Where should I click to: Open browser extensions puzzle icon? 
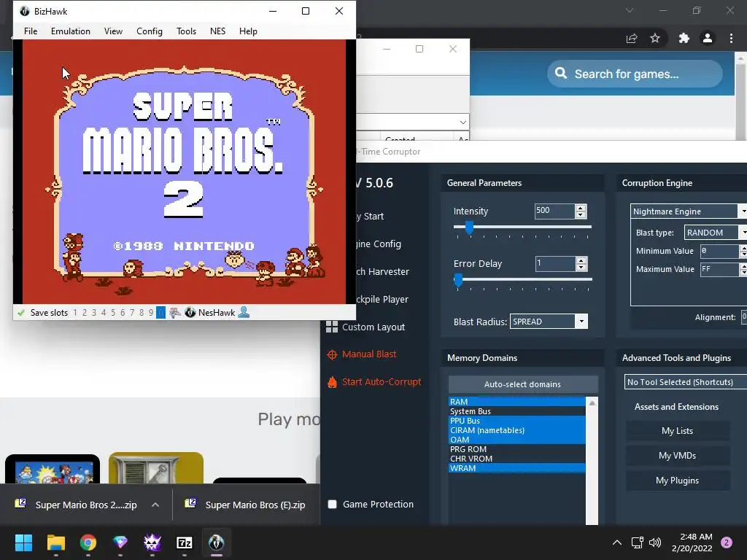[x=684, y=38]
